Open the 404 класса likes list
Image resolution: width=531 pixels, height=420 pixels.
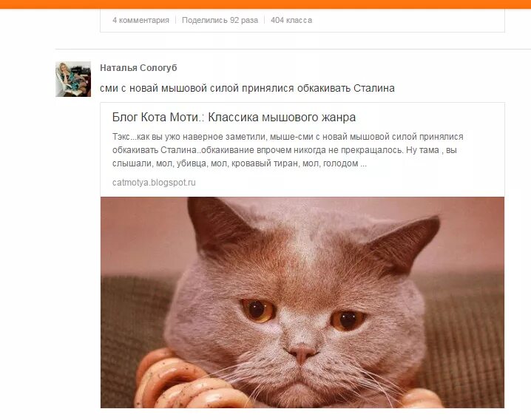(x=291, y=20)
